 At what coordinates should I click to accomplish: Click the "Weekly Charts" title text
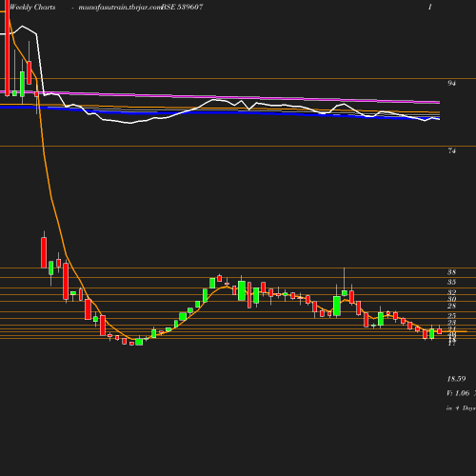pos(32,7)
